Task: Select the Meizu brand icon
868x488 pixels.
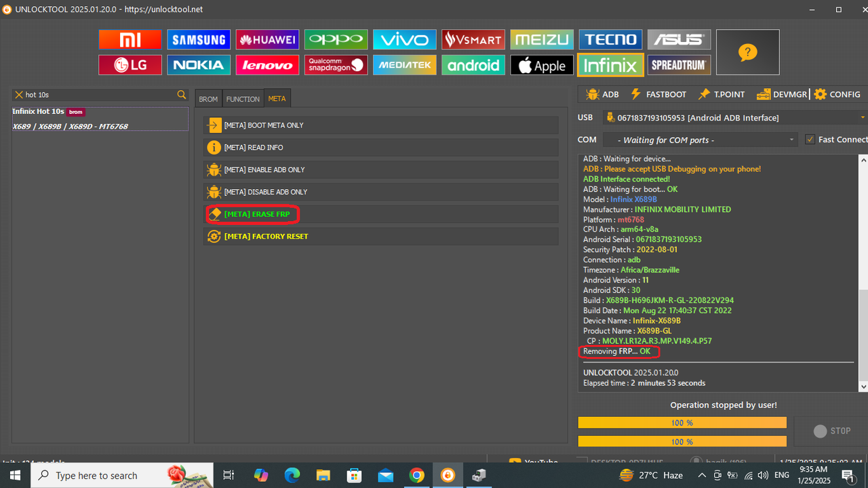Action: coord(542,40)
